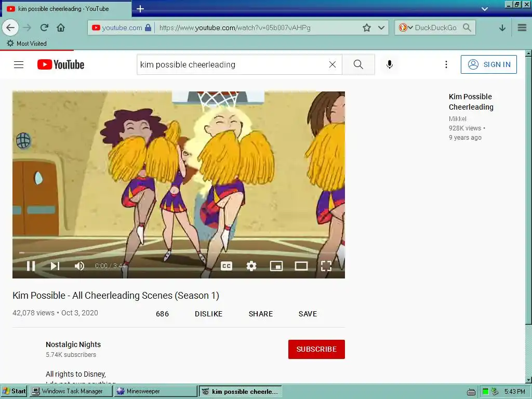The height and width of the screenshot is (399, 532).
Task: Click the scrollbar down arrow
Action: [528, 380]
